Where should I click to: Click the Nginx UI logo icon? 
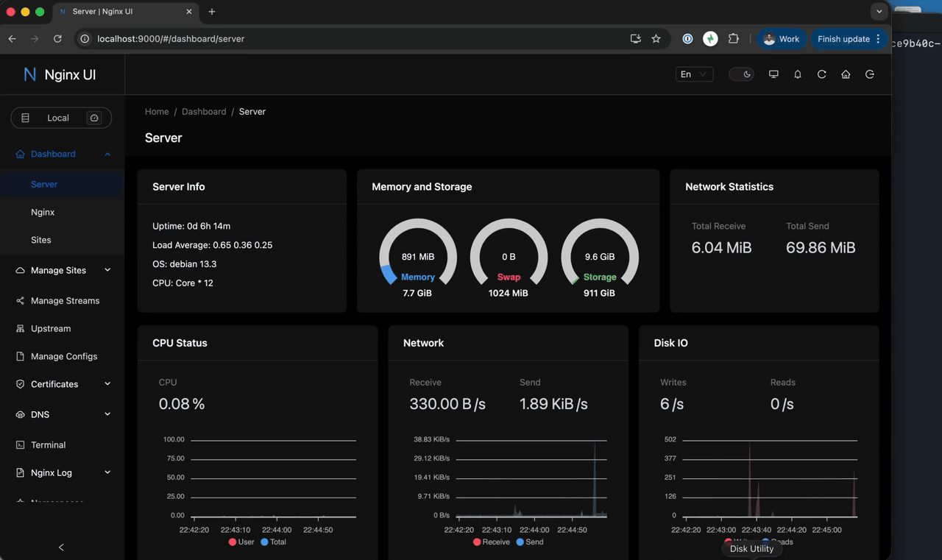(x=29, y=74)
